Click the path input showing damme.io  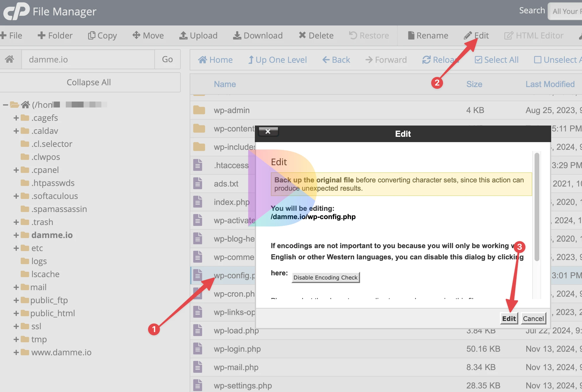coord(88,59)
